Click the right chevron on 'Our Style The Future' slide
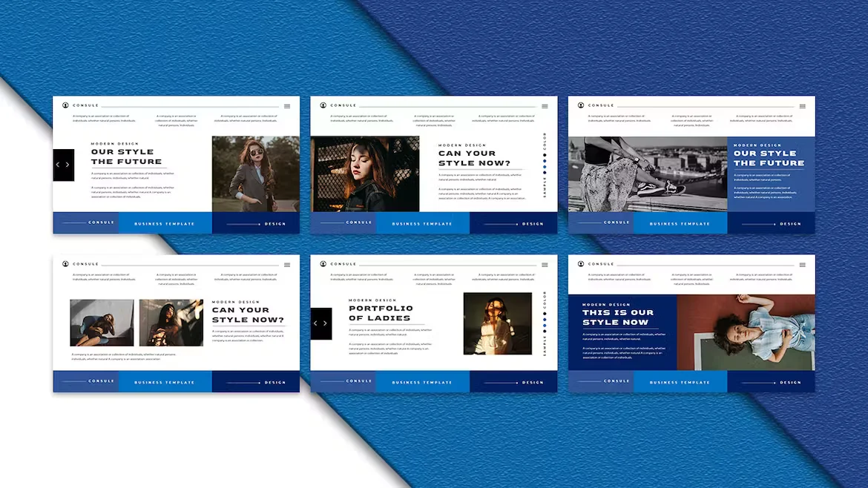 tap(68, 165)
